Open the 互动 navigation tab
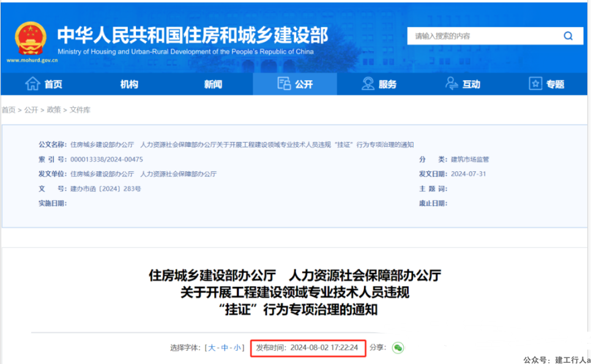This screenshot has height=364, width=591. [463, 84]
